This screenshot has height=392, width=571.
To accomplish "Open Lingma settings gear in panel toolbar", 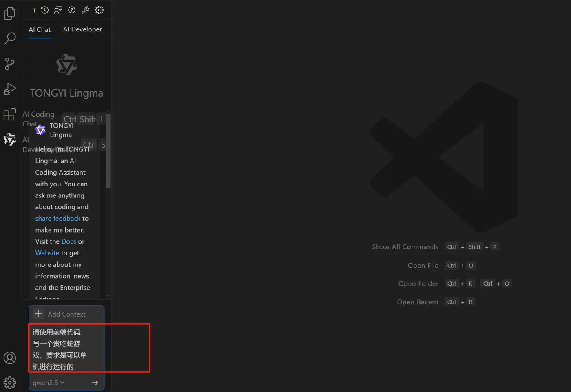I will tap(99, 10).
